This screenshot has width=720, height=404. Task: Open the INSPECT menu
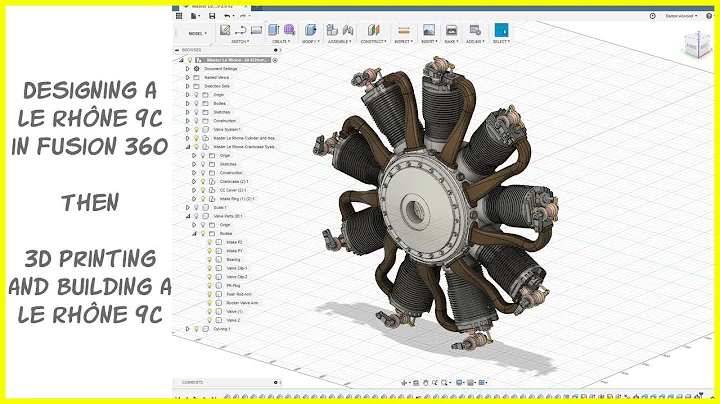point(404,41)
